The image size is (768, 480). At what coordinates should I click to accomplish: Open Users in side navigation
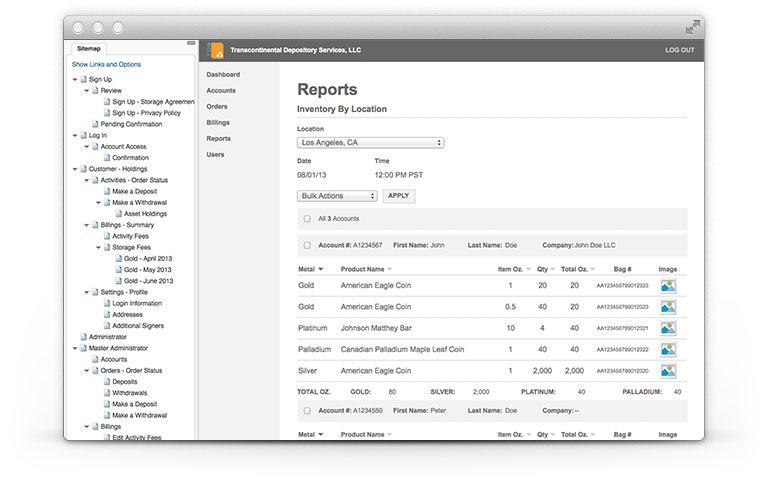tap(216, 155)
